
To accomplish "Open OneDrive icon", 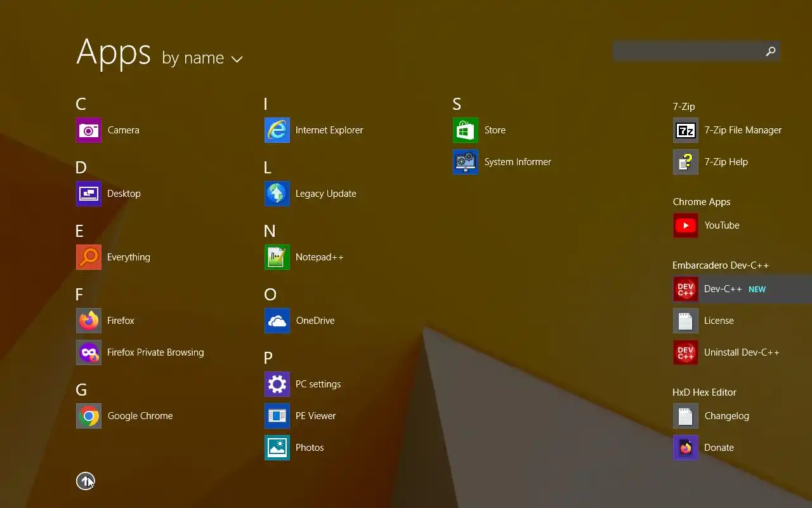I will (x=277, y=321).
